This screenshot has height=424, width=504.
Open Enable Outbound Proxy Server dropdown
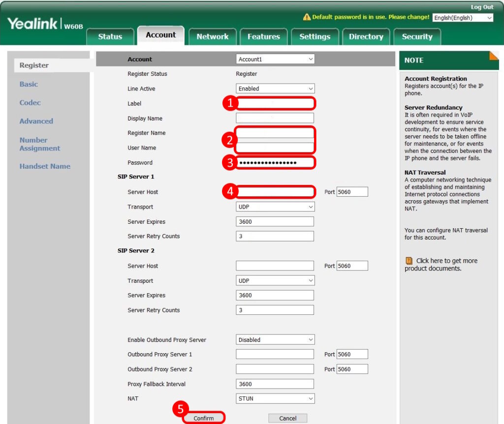click(275, 340)
